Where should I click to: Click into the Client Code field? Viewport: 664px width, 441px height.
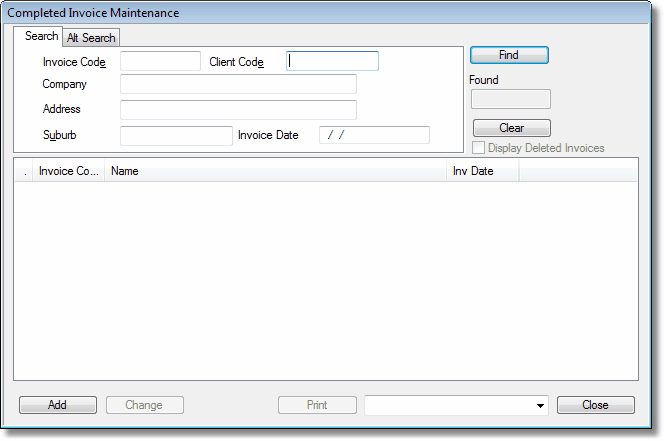pyautogui.click(x=332, y=62)
